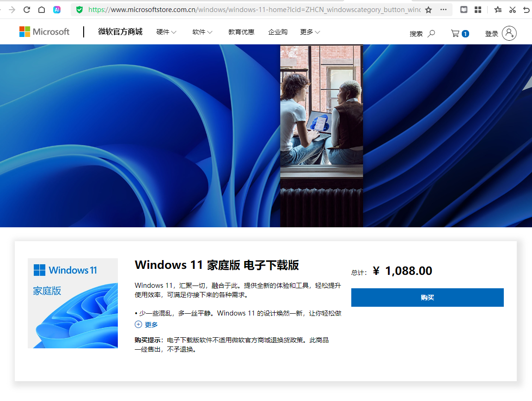Screen dimensions: 532x401
Task: Click the scissors screenshot icon
Action: click(512, 10)
